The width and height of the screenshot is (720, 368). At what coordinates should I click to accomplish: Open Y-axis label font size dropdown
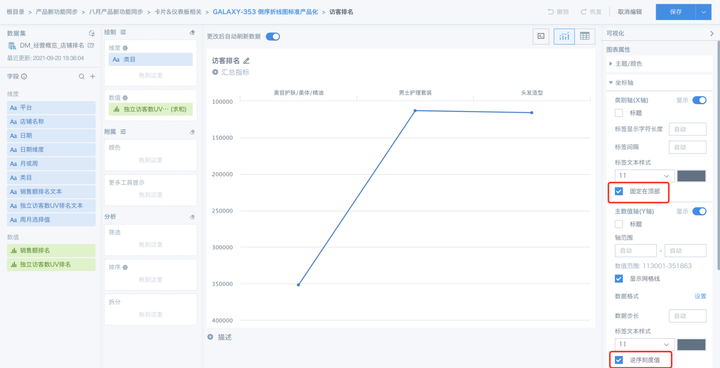click(645, 345)
